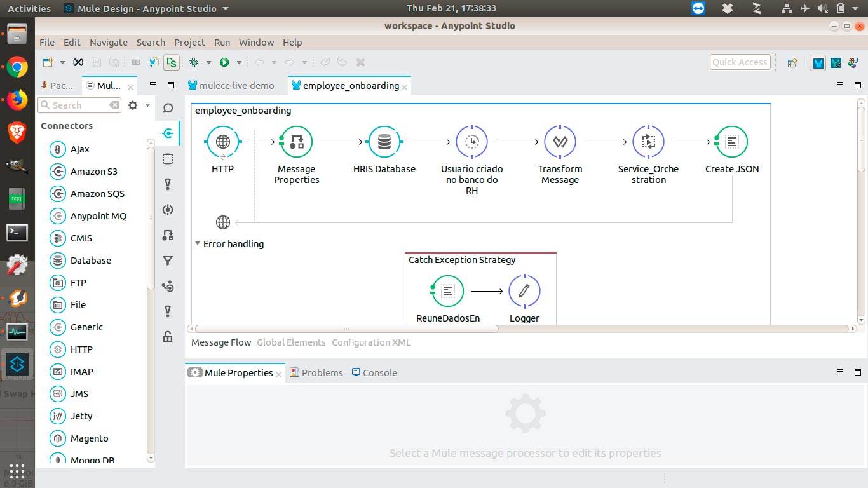Open the Mule Design app menu dropdown
This screenshot has width=868, height=488.
pos(225,9)
